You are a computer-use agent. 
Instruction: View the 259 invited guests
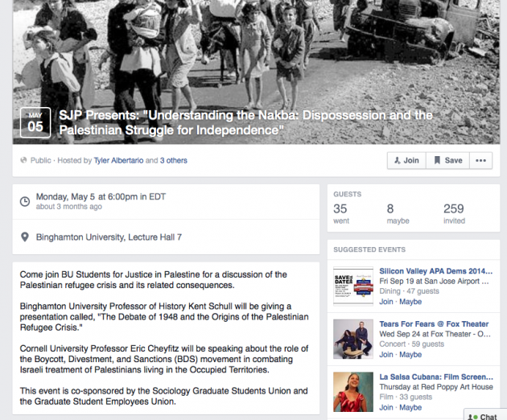(x=454, y=214)
